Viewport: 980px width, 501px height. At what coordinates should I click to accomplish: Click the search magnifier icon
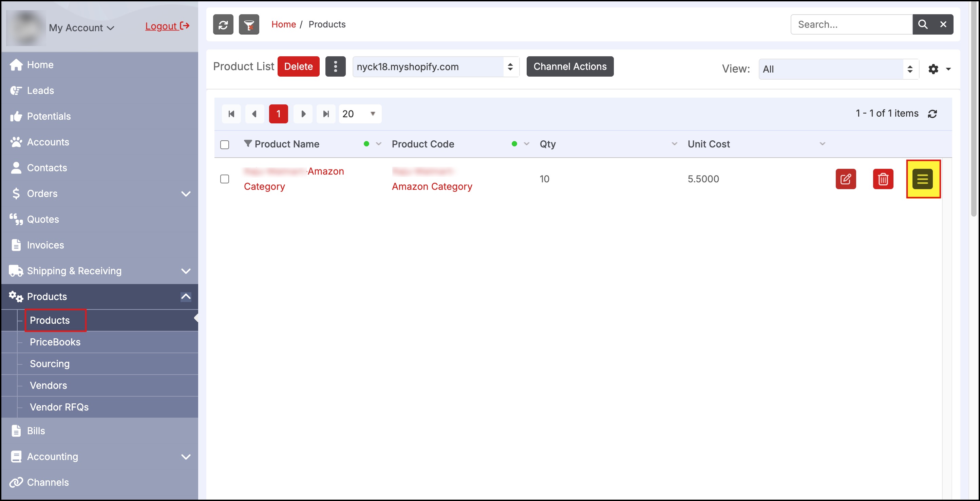tap(923, 25)
